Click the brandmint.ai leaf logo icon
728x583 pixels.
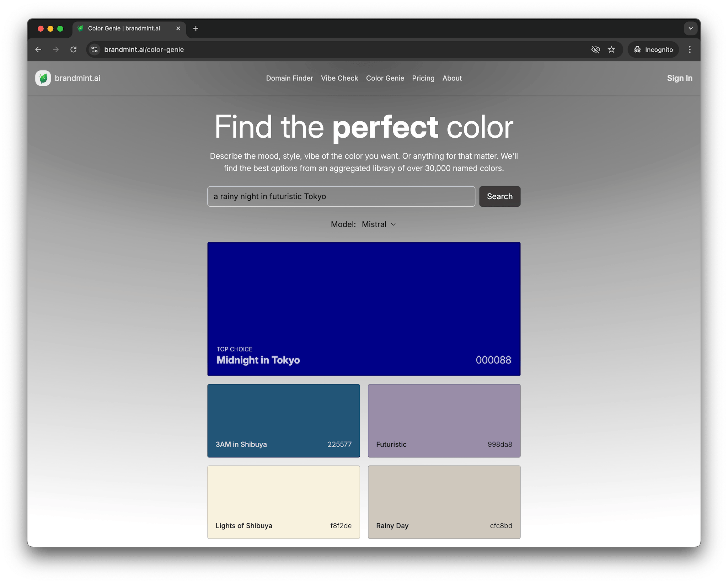coord(43,78)
